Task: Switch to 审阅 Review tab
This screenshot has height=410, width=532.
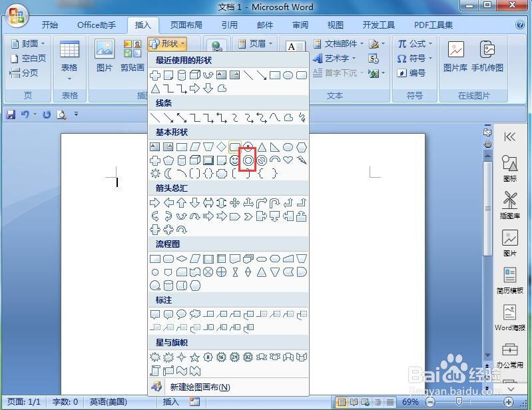Action: point(300,25)
